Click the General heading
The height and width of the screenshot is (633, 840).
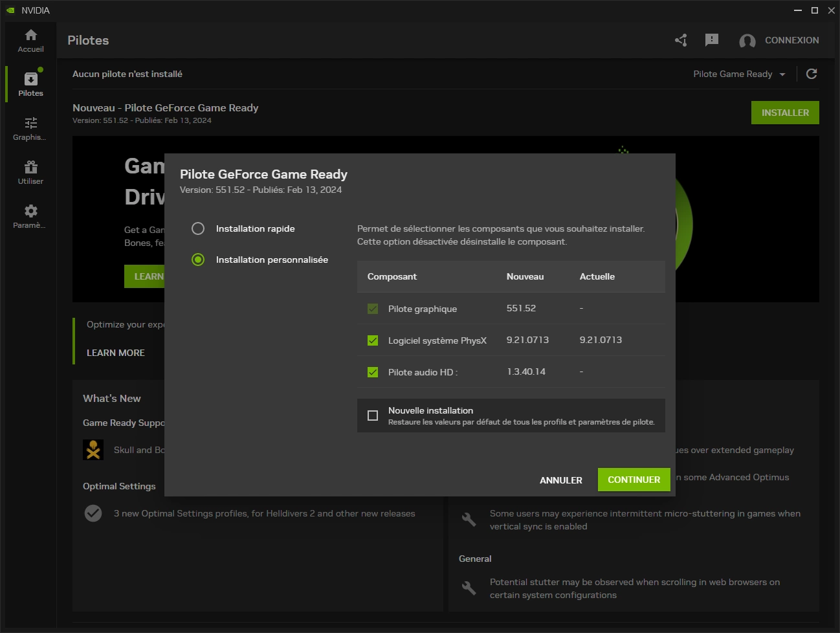475,559
